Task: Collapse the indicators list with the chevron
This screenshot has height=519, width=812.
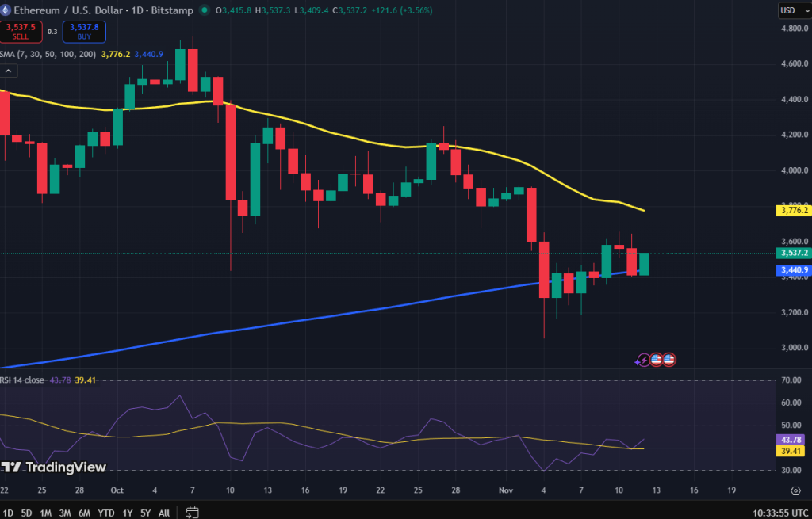Action: pyautogui.click(x=9, y=71)
